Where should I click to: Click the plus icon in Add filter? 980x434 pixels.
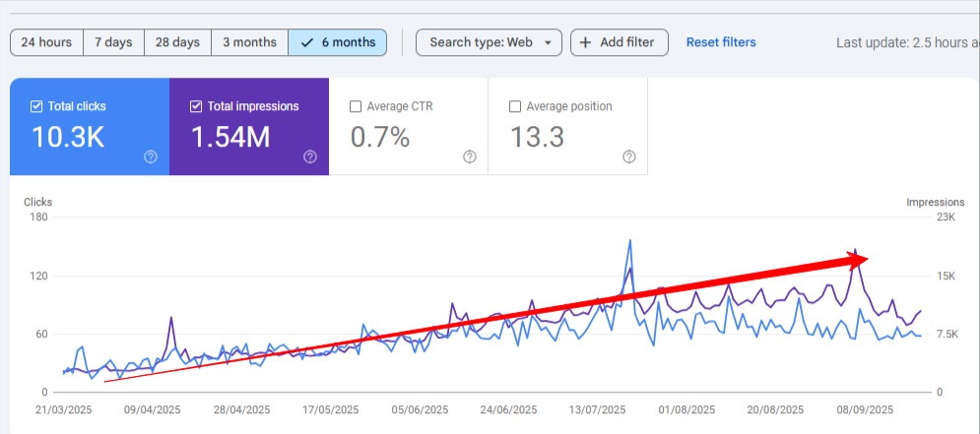point(586,42)
